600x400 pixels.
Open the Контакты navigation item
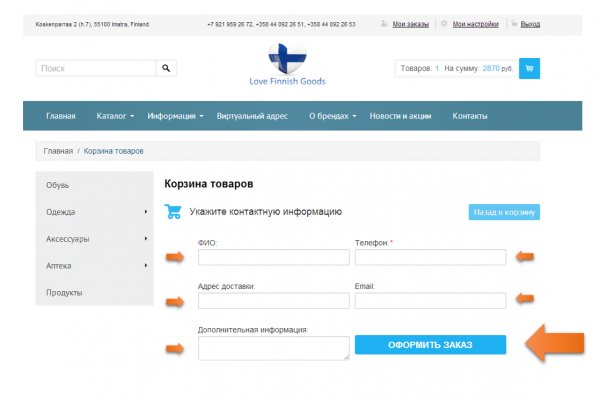(469, 116)
